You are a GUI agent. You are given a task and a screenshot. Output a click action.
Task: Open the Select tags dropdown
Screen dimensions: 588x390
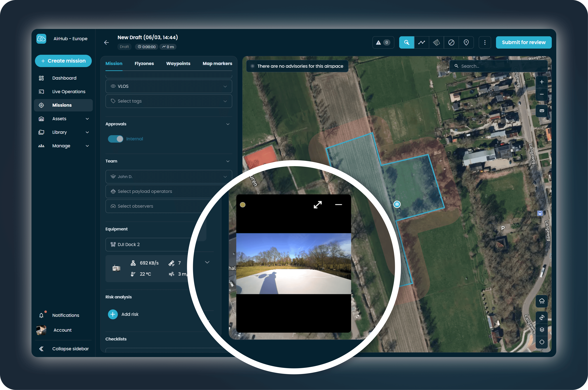169,101
